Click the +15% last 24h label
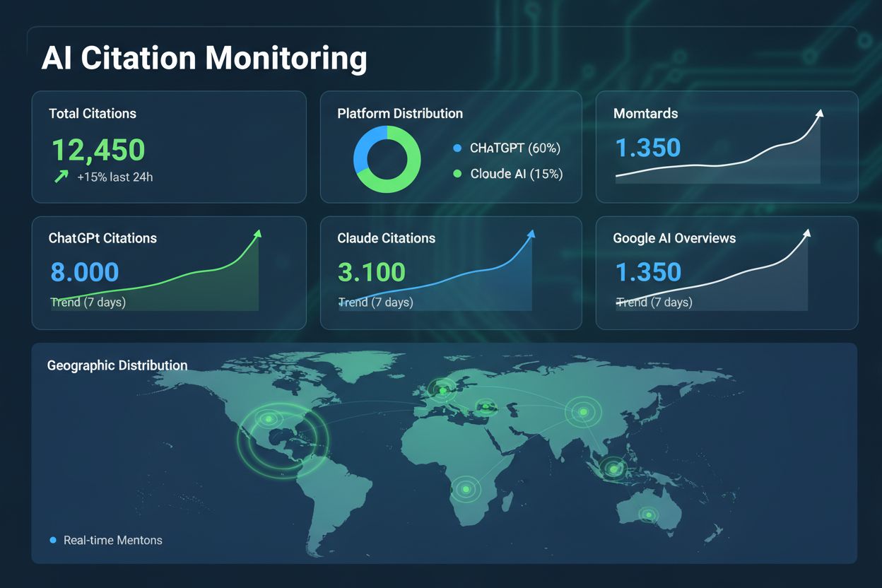This screenshot has width=882, height=588. click(x=114, y=177)
